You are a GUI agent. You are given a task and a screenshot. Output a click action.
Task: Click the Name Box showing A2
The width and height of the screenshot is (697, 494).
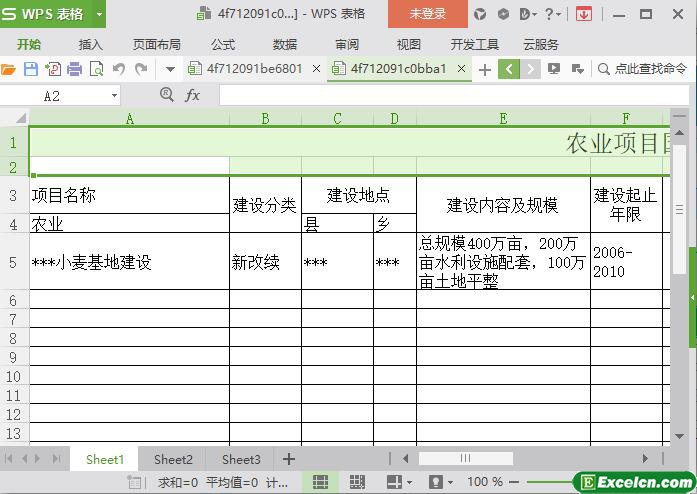click(53, 96)
